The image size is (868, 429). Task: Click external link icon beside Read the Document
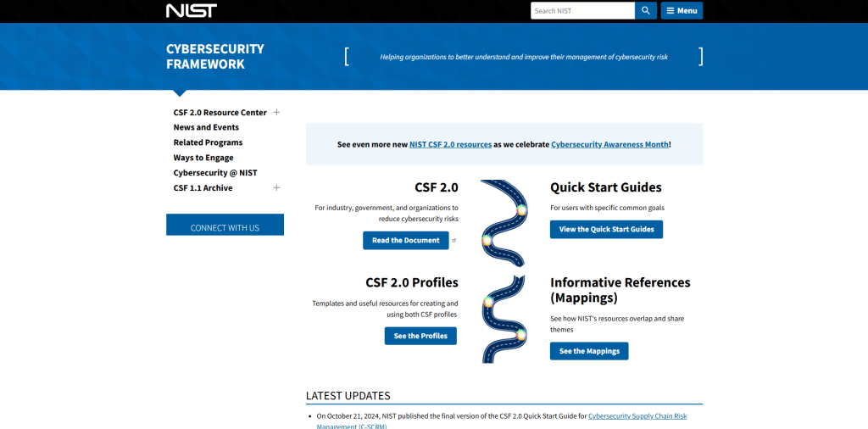[454, 240]
